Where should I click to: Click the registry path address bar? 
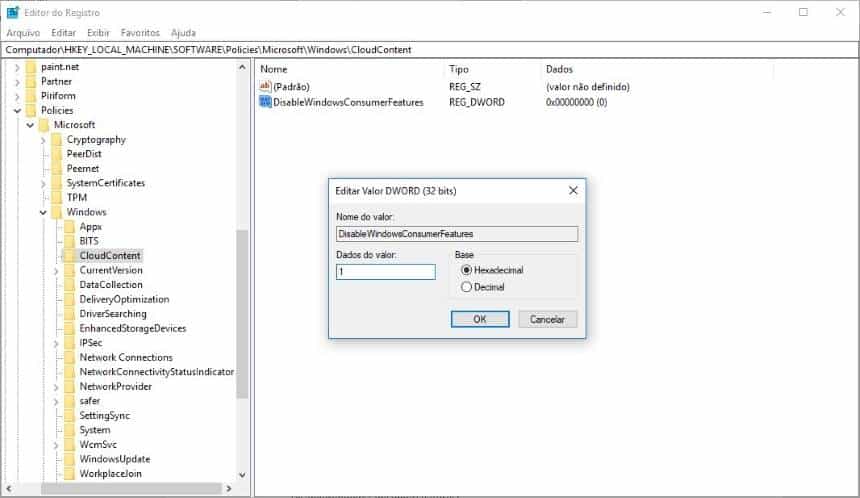(x=430, y=50)
